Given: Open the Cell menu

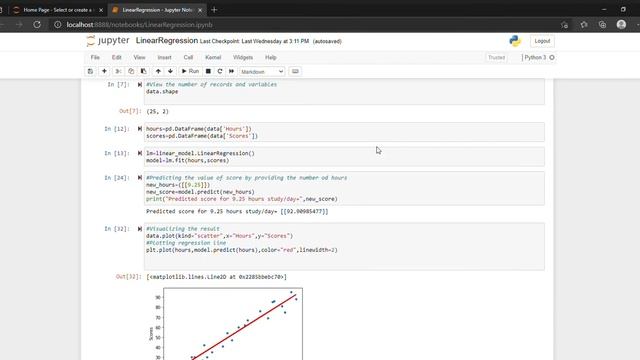Looking at the screenshot, I should click(x=188, y=58).
